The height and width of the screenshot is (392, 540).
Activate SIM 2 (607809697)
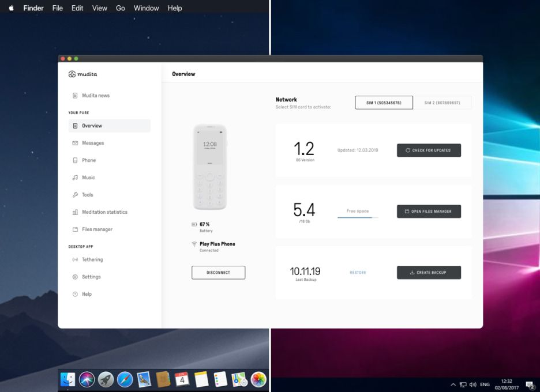pos(442,103)
